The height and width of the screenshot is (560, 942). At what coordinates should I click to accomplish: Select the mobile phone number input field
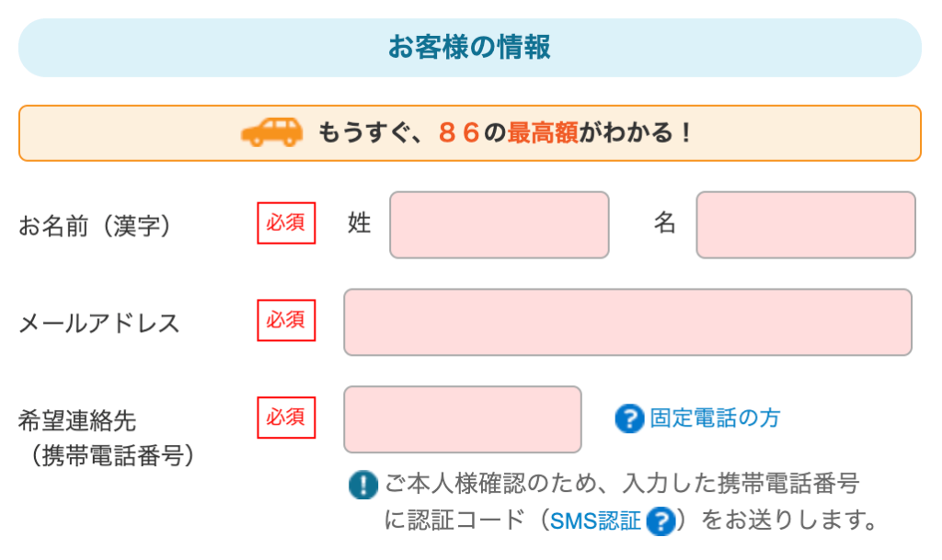(463, 419)
